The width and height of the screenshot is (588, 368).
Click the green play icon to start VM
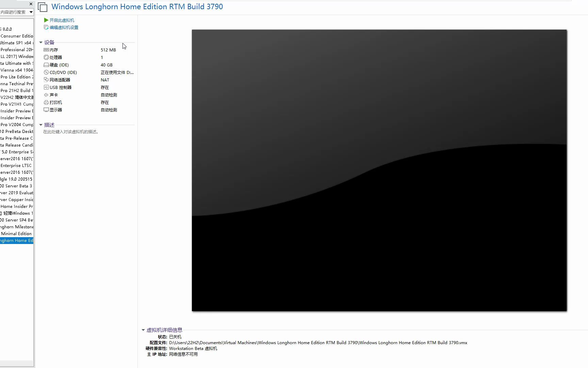click(x=46, y=20)
